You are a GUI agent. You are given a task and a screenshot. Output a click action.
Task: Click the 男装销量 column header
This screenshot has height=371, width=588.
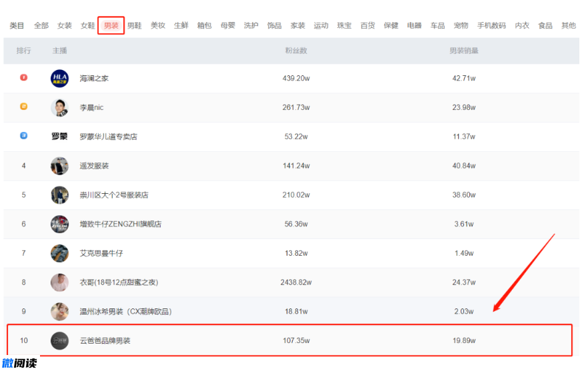(x=464, y=51)
